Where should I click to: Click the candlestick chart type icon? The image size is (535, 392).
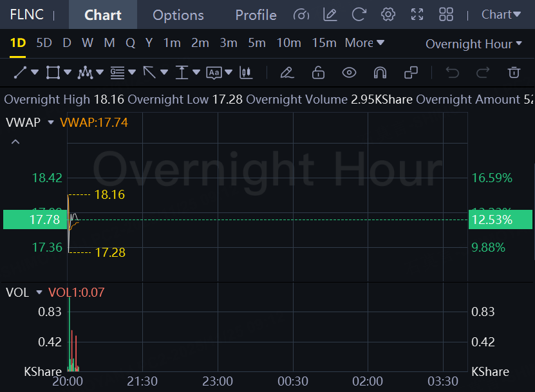pos(246,73)
